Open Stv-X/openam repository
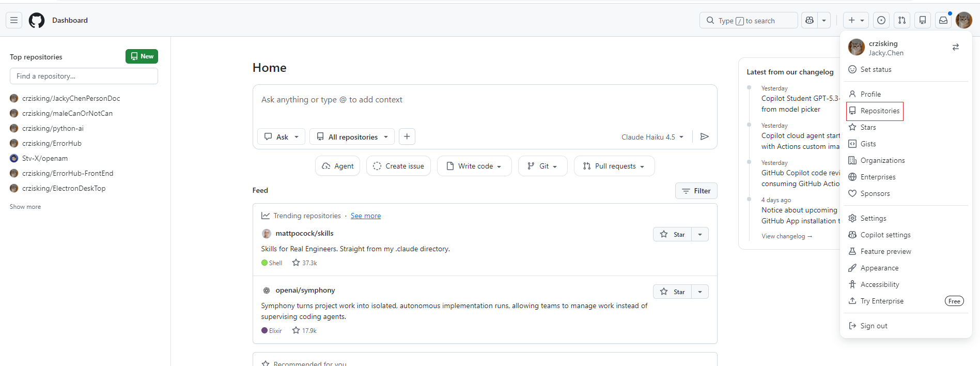Screen dimensions: 980x366 point(45,158)
